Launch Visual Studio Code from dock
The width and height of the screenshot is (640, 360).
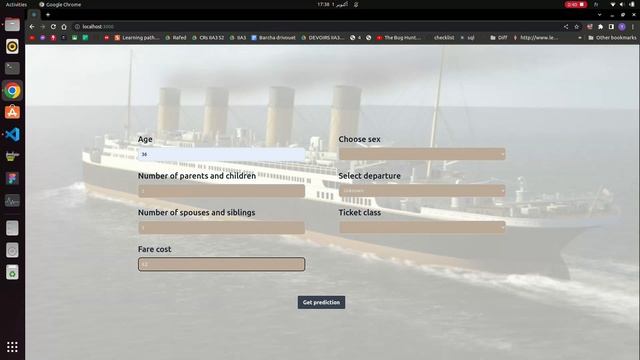[x=12, y=134]
